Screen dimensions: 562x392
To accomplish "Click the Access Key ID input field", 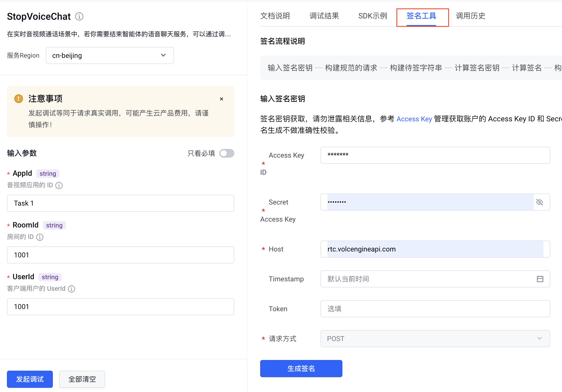I will [435, 155].
